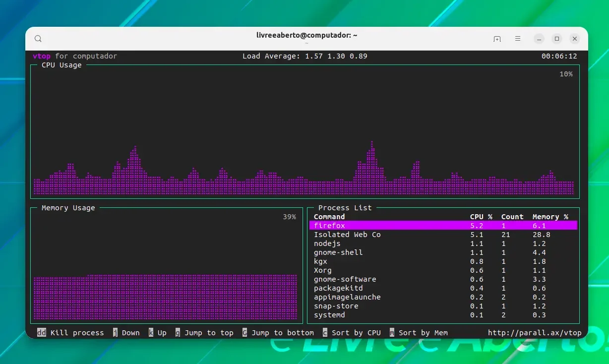Select the snap-store process row
Image resolution: width=609 pixels, height=364 pixels.
click(x=443, y=306)
